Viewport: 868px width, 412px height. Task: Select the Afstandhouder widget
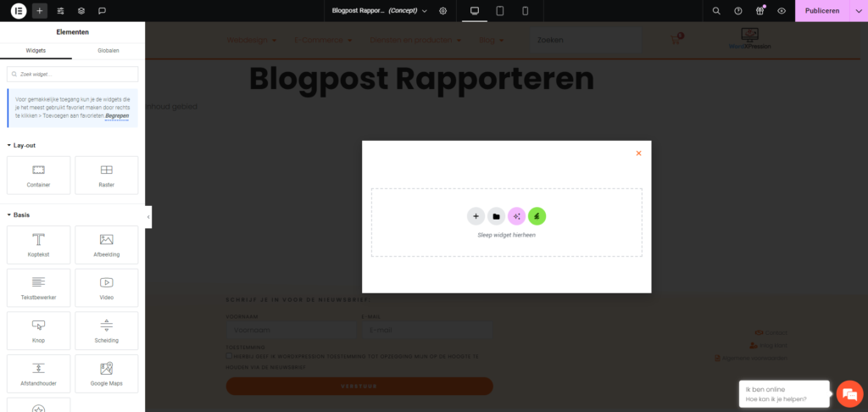point(39,374)
